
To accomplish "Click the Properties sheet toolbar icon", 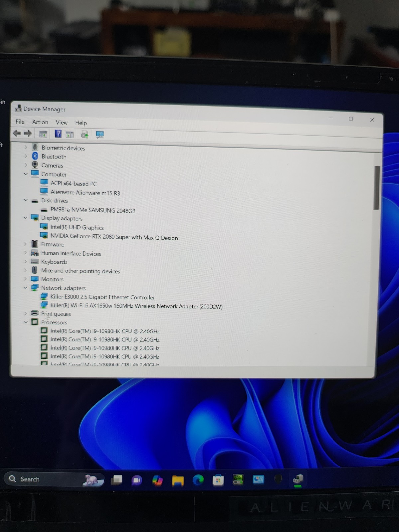I will pos(70,135).
